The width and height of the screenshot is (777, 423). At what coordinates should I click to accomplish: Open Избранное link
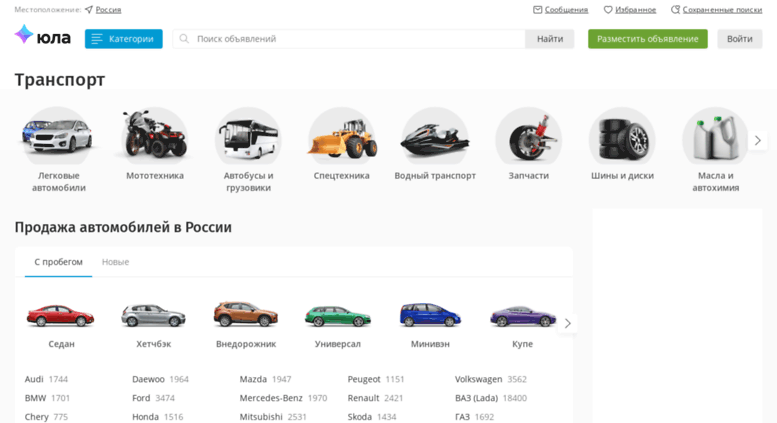tap(635, 9)
